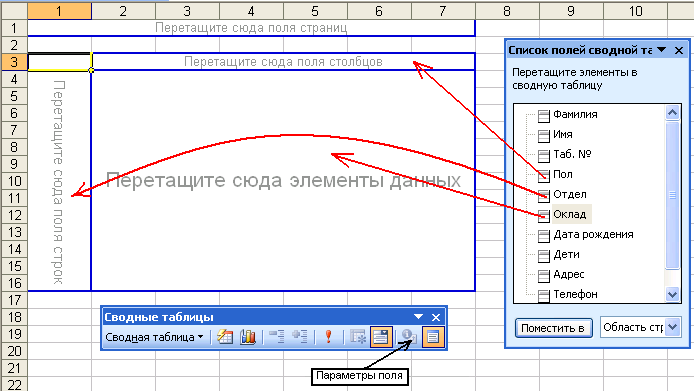This screenshot has width=694, height=391.
Task: Open toolbar options arrow in Сводные таблицы title
Action: [x=418, y=317]
